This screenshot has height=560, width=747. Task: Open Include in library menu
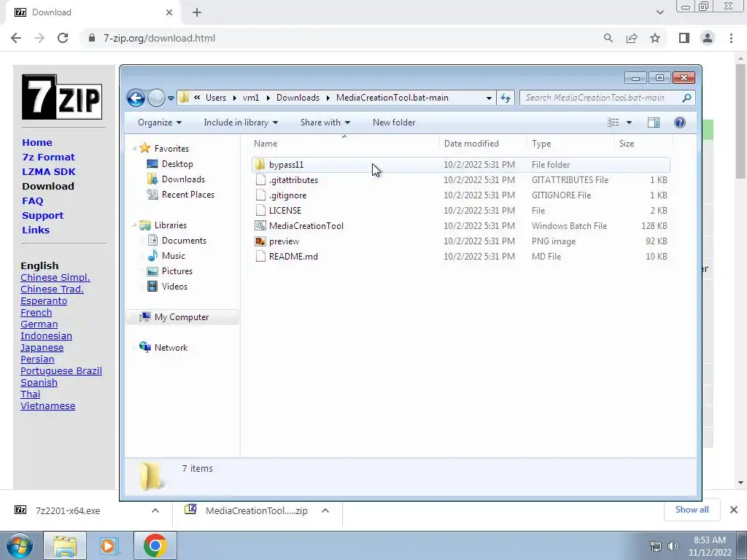[x=241, y=122]
